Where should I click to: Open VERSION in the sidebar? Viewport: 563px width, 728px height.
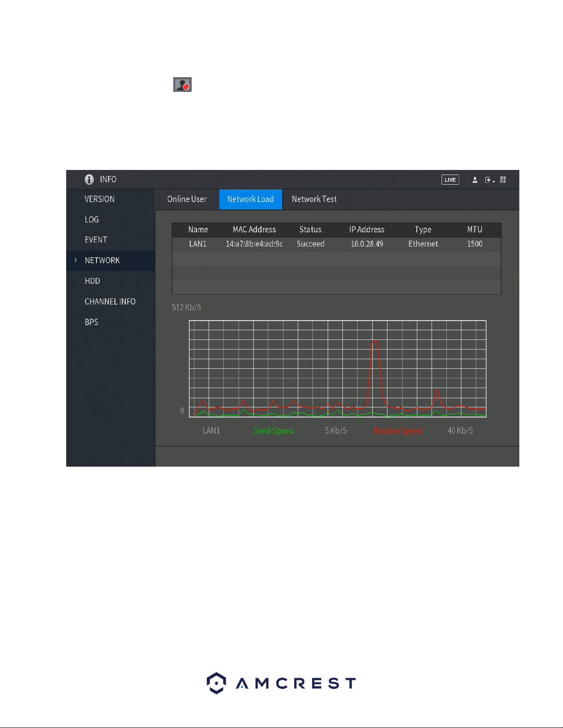coord(100,199)
